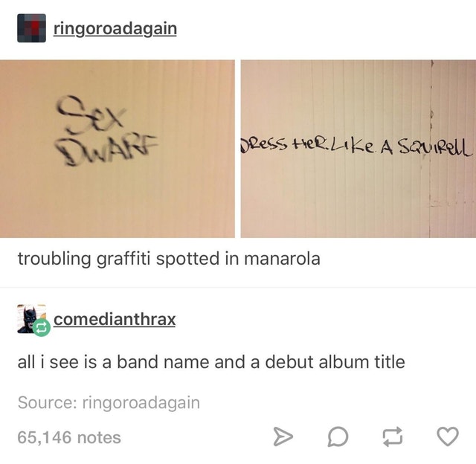Open ringoroadagain's pixelated avatar
The image size is (476, 464).
(31, 28)
